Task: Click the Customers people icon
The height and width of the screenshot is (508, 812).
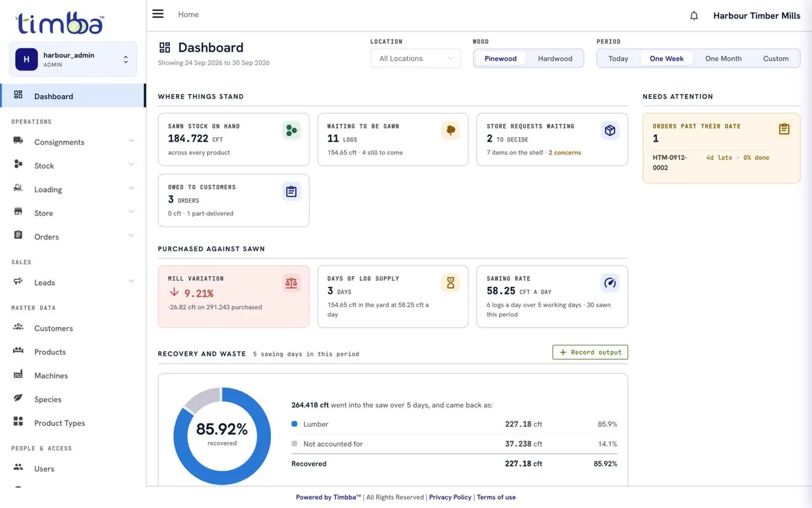Action: click(18, 327)
